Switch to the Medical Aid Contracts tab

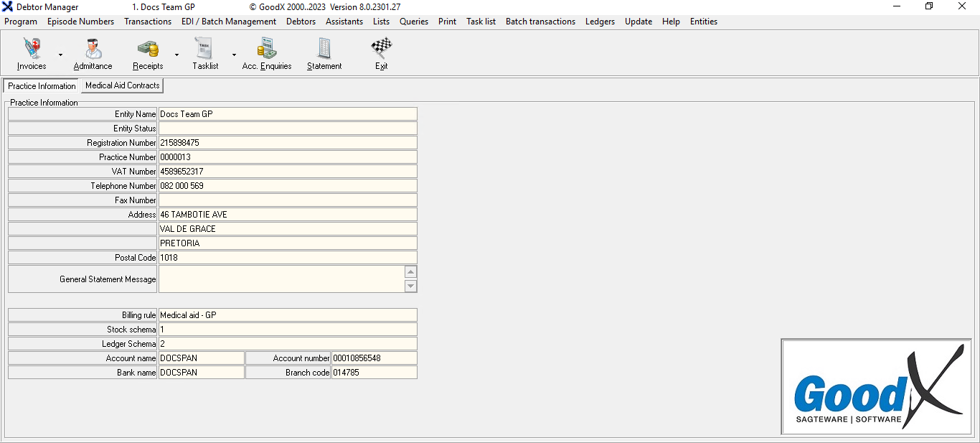pos(122,85)
